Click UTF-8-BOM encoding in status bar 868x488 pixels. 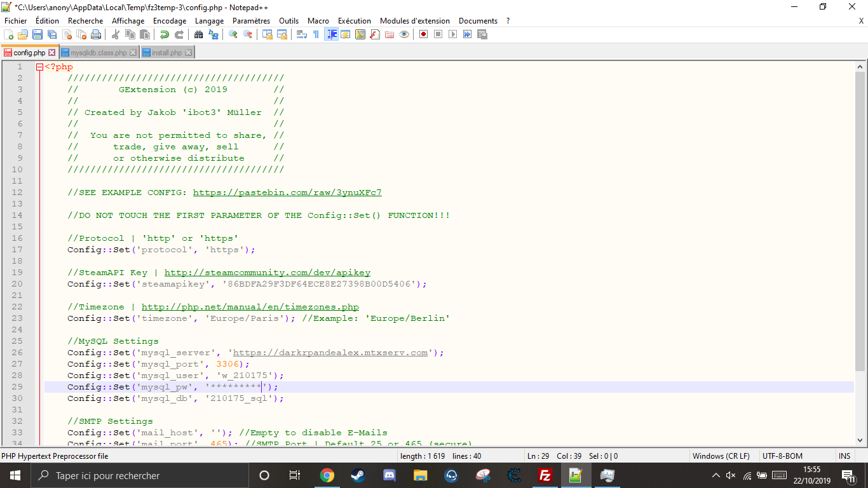coord(782,456)
